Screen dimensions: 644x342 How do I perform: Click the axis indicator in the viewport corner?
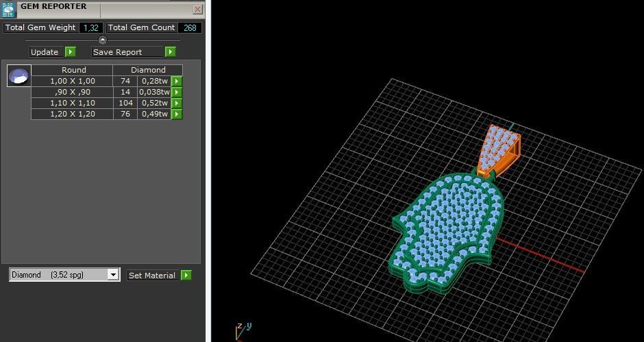point(243,331)
